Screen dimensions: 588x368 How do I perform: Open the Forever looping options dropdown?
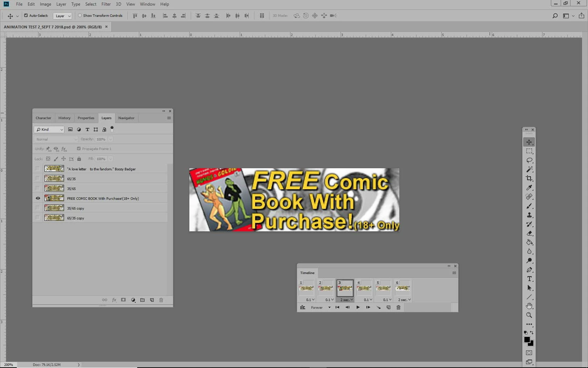(x=320, y=307)
